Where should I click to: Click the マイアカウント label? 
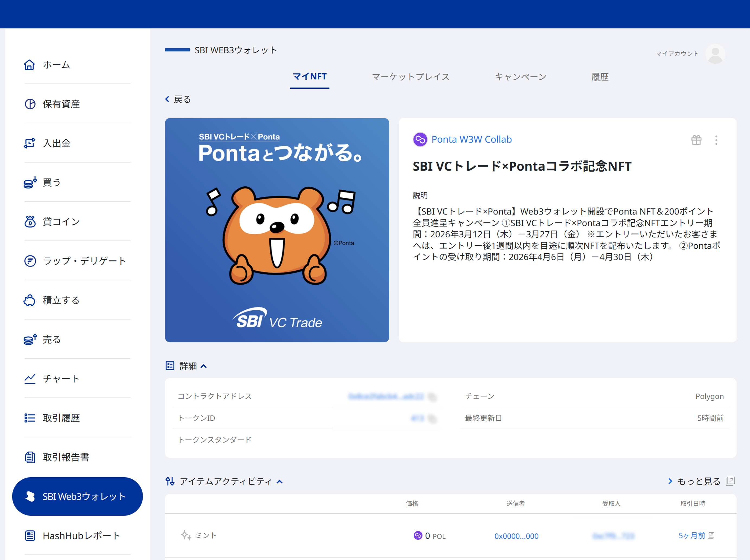677,54
